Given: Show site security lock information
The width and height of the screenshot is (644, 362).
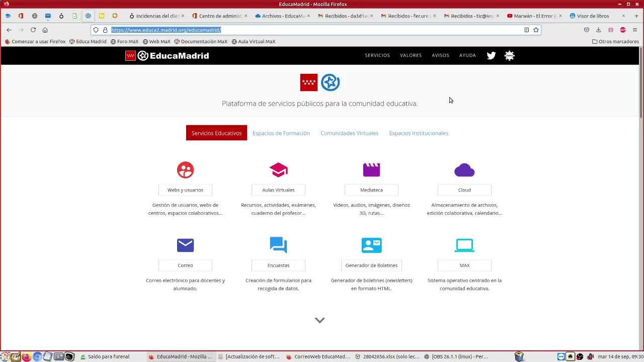Looking at the screenshot, I should click(105, 30).
